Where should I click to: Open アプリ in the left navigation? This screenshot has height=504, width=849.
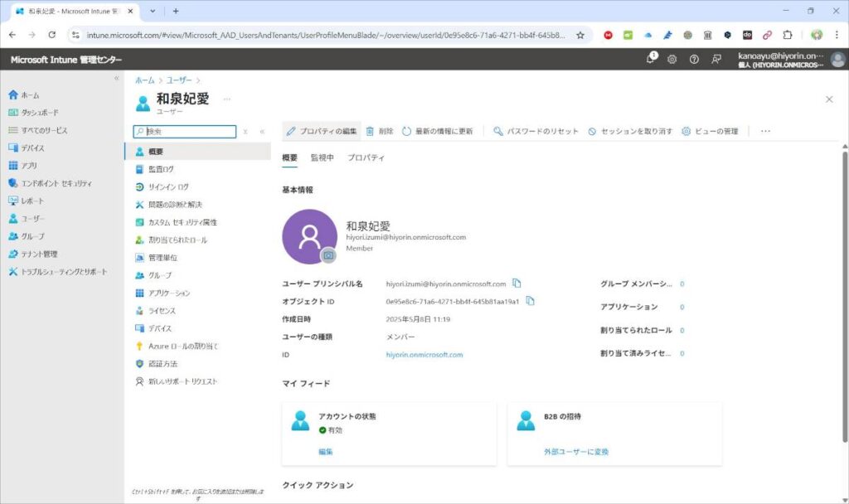pyautogui.click(x=22, y=166)
